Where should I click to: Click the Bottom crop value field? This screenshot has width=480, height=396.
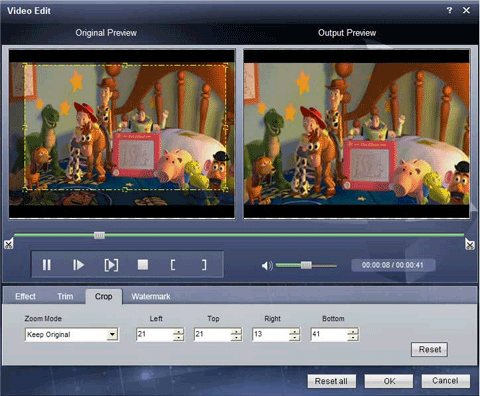click(329, 334)
